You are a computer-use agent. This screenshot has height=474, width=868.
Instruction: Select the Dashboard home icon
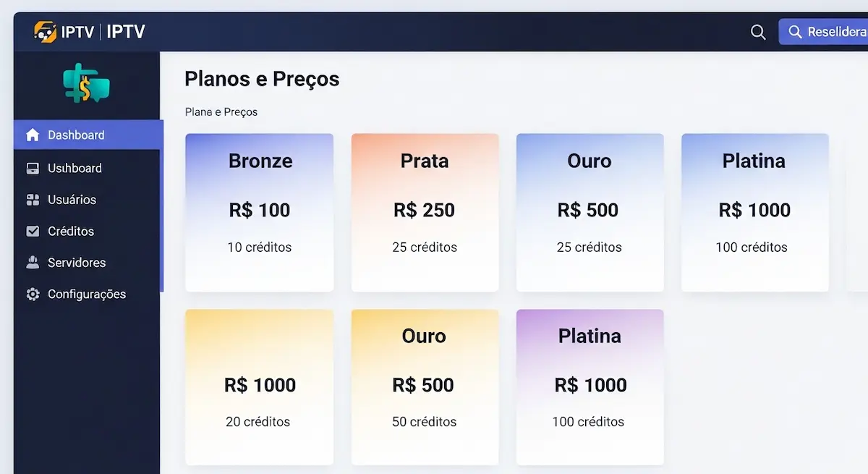pos(33,135)
